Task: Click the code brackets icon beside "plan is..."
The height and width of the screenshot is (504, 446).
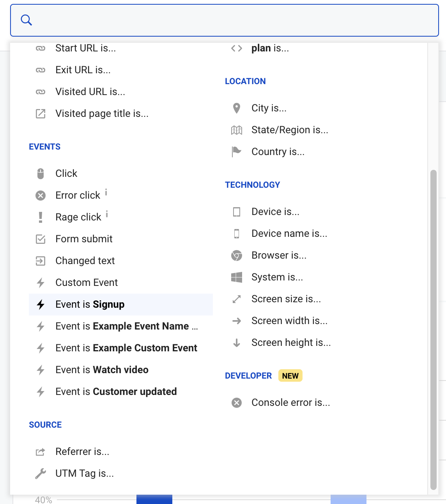Action: click(236, 48)
